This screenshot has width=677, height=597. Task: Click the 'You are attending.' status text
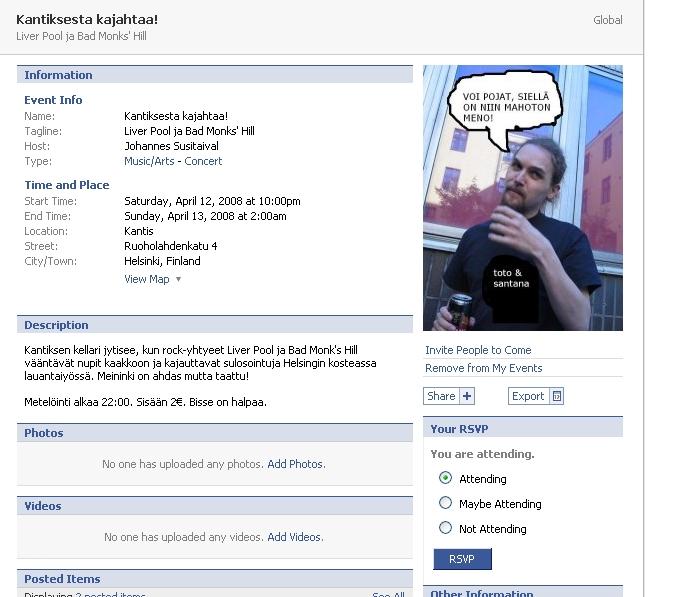pyautogui.click(x=482, y=454)
